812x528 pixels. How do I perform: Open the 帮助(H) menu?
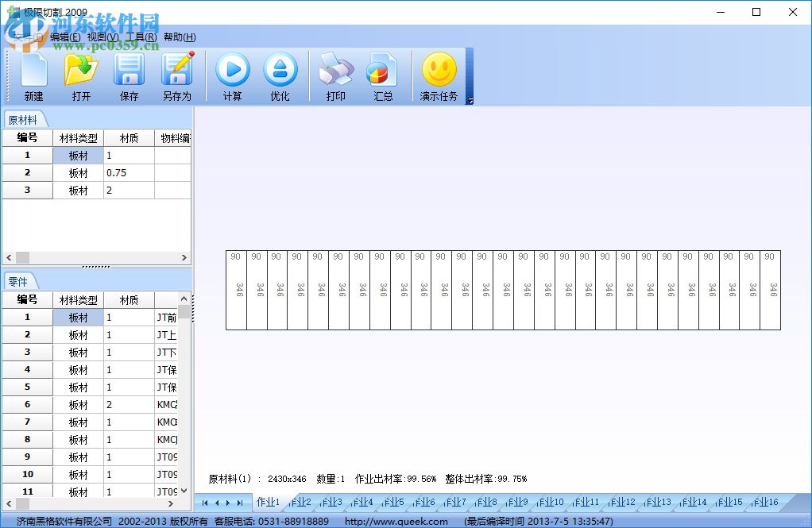(x=180, y=37)
